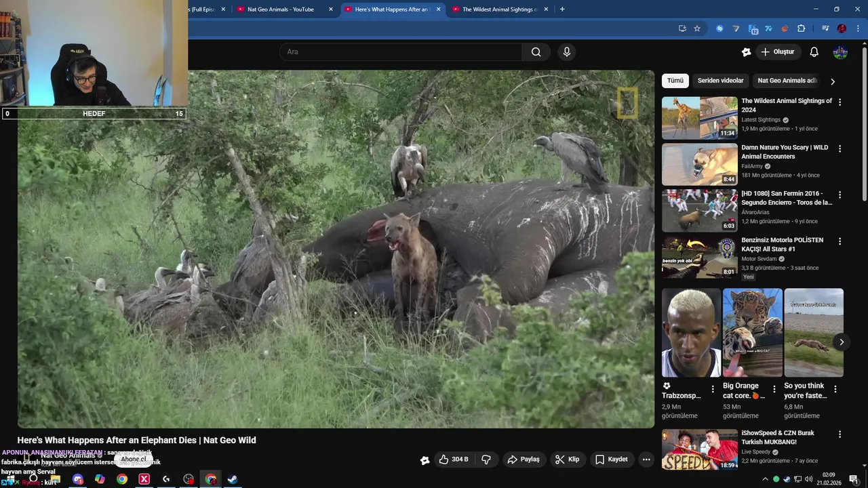Screen dimensions: 868x488
Task: Open The Wildest Animal Sightings of 2024 thumbnail
Action: tap(699, 118)
